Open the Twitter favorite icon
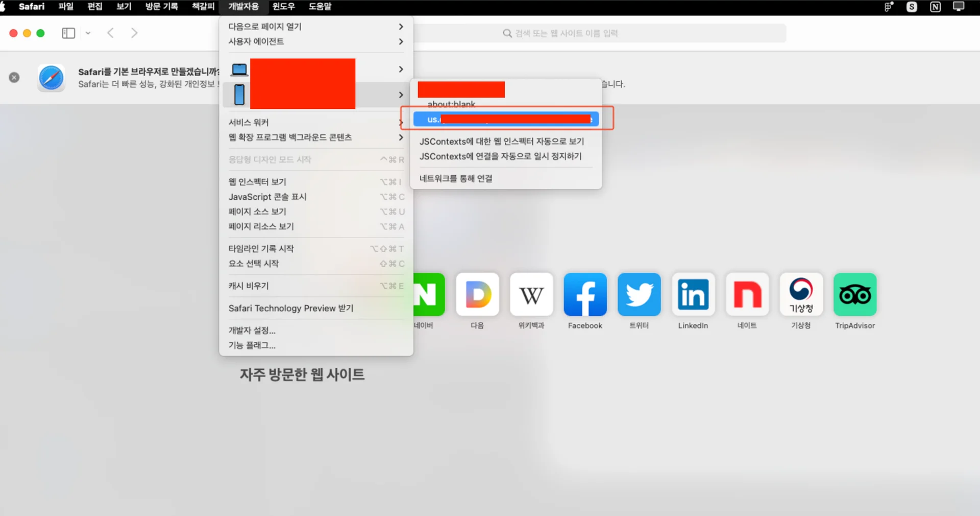Image resolution: width=980 pixels, height=516 pixels. coord(639,294)
